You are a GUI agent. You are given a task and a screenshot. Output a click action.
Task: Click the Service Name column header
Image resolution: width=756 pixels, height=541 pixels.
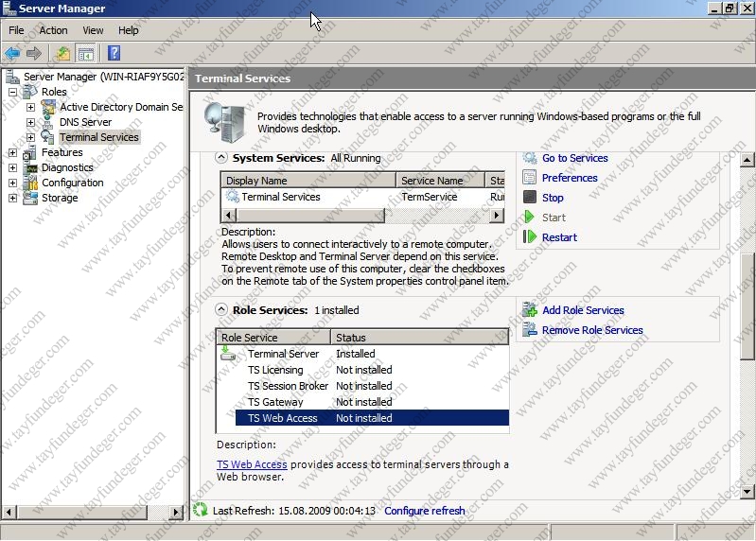tap(440, 180)
